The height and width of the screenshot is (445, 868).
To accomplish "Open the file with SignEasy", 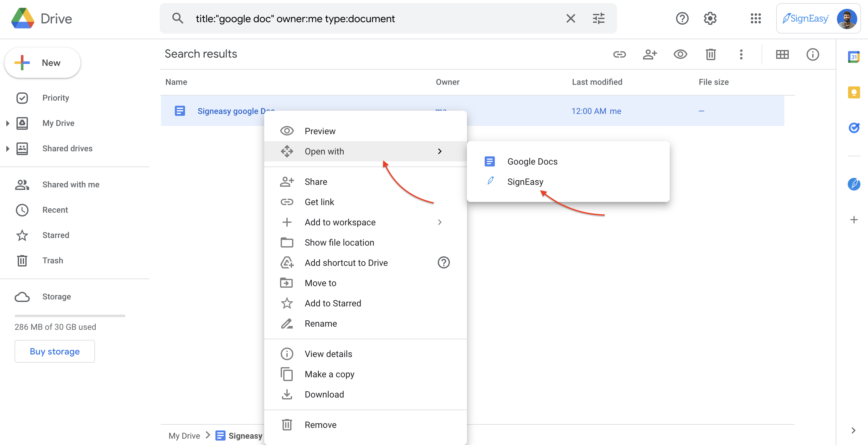I will click(x=568, y=182).
